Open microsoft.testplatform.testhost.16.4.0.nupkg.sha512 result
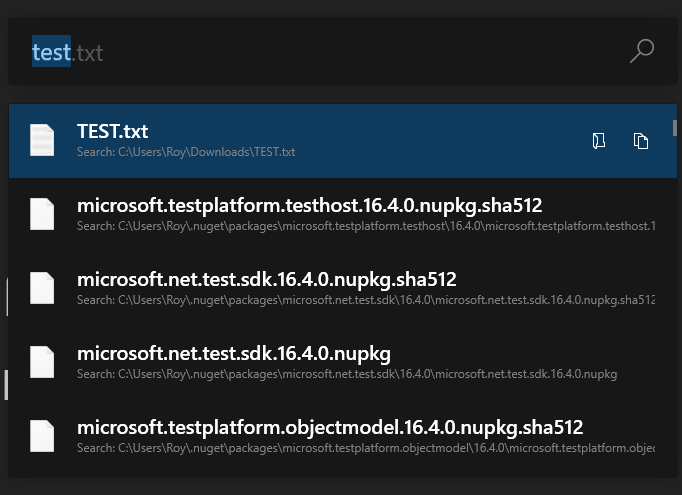 (309, 207)
